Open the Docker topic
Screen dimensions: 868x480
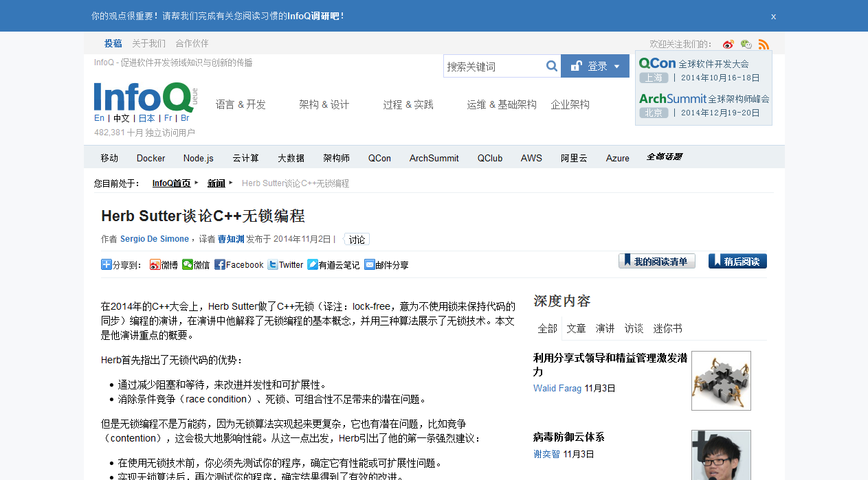(x=151, y=158)
